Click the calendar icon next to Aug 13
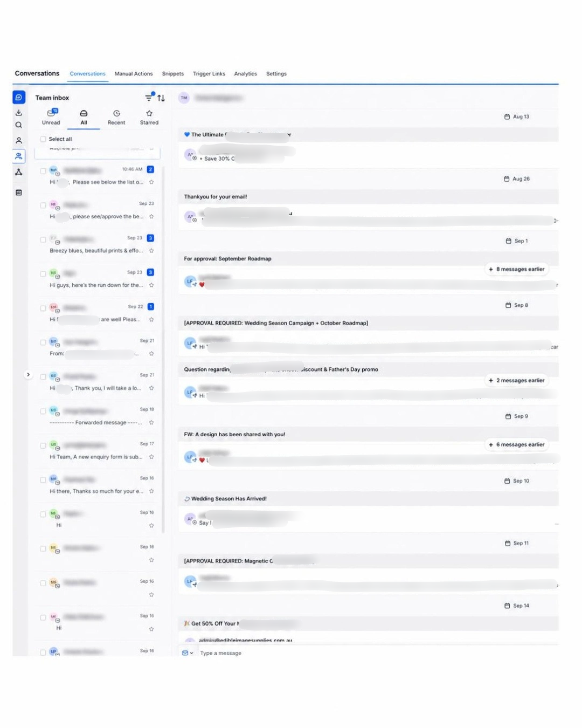 pyautogui.click(x=507, y=116)
